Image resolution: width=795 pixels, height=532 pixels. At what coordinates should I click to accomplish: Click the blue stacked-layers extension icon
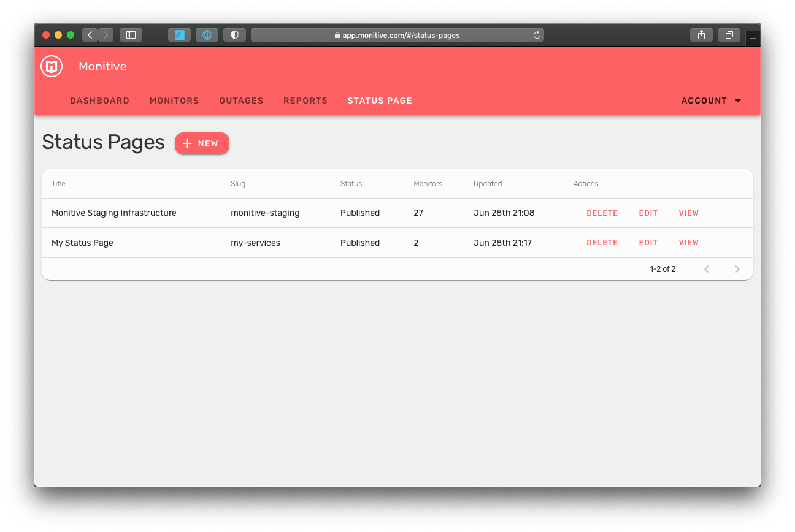(179, 35)
